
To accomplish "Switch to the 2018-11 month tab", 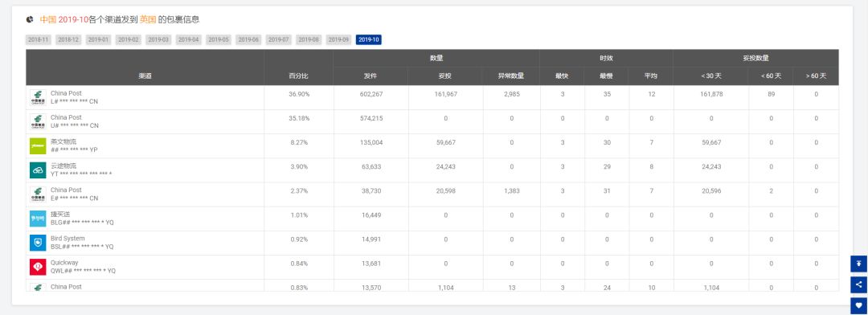I will [39, 40].
